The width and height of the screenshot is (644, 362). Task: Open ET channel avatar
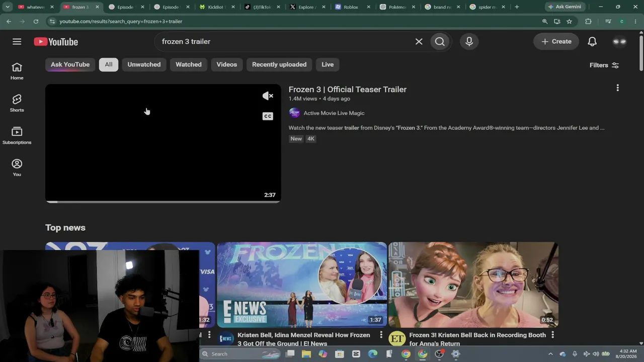coord(397,339)
